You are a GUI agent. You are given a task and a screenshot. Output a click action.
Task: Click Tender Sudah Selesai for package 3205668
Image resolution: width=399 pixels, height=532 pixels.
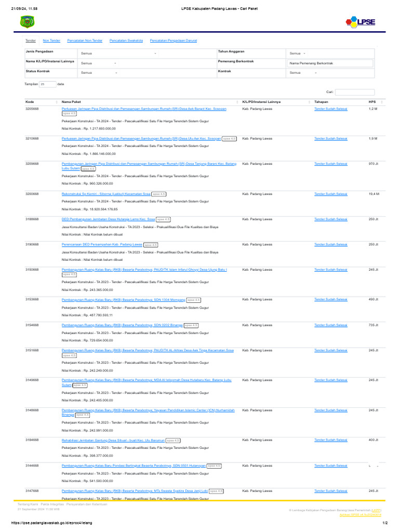pos(330,109)
